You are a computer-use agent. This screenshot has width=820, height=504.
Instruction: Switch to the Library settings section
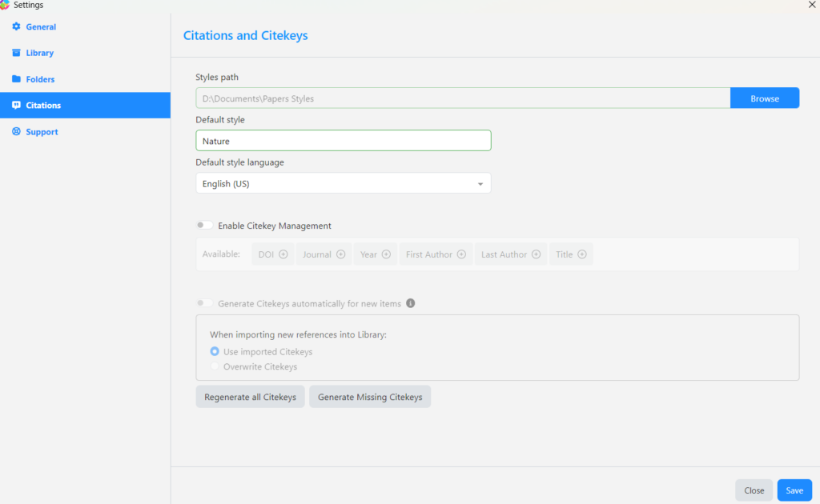click(x=39, y=53)
